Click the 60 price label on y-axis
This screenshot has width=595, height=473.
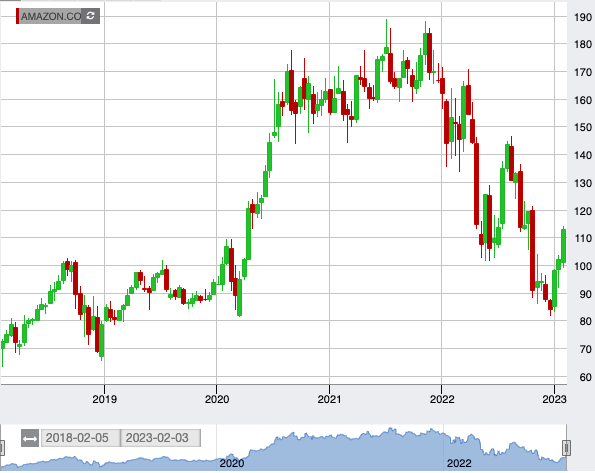[585, 377]
